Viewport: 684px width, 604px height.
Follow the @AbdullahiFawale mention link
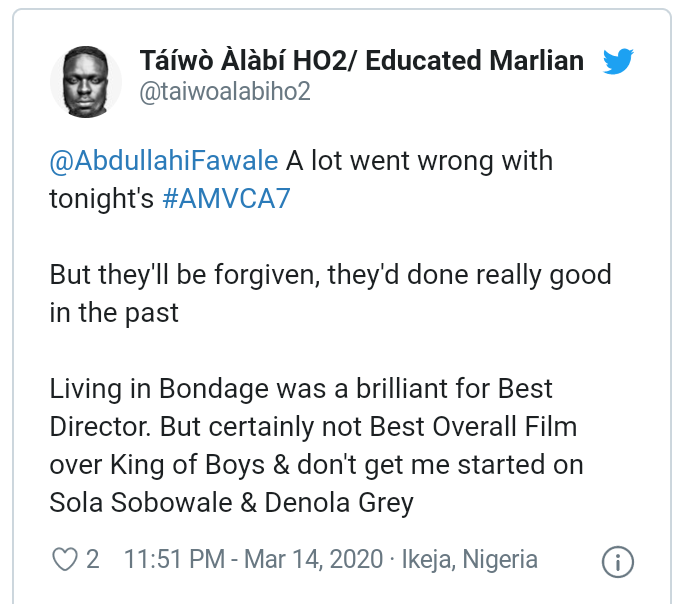click(164, 161)
